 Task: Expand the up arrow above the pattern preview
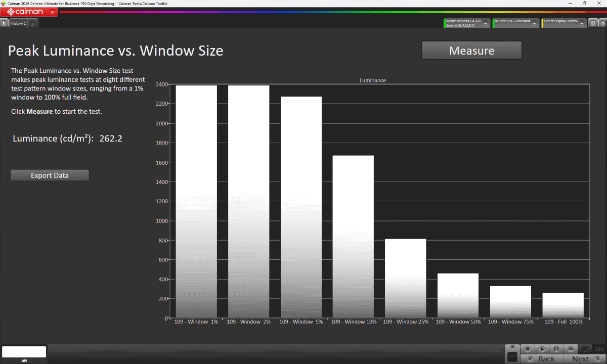coord(512,346)
